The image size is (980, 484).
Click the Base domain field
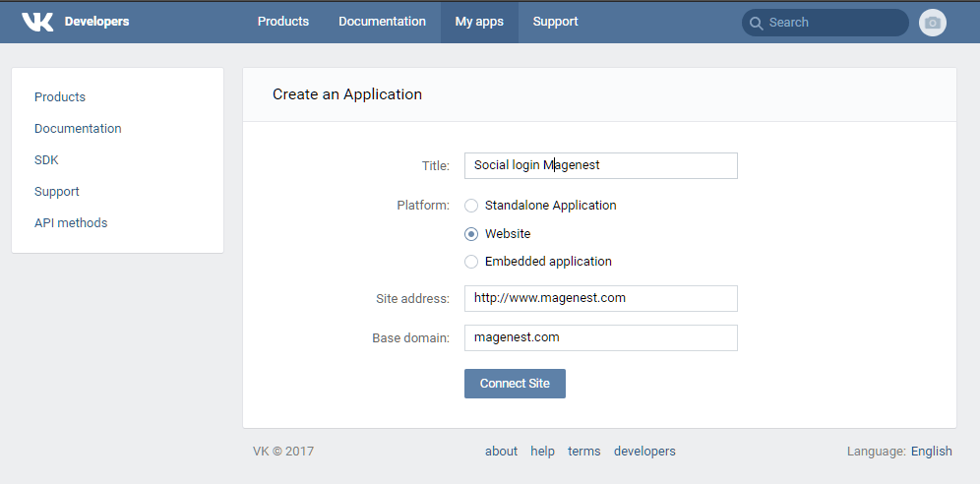click(x=600, y=337)
